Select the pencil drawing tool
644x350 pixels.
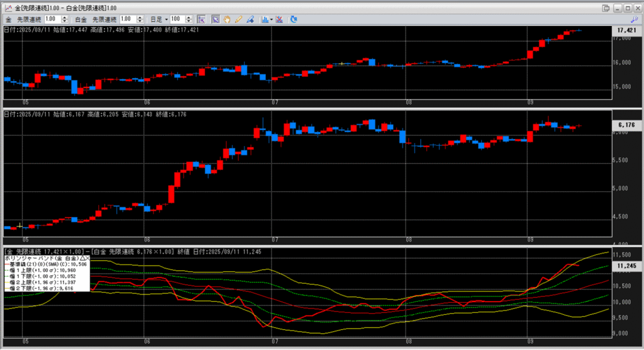point(238,20)
